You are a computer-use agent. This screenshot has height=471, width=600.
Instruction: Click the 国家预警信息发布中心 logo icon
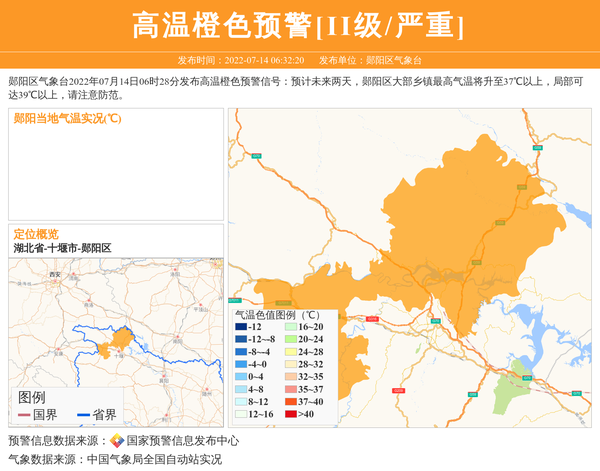[x=117, y=440]
